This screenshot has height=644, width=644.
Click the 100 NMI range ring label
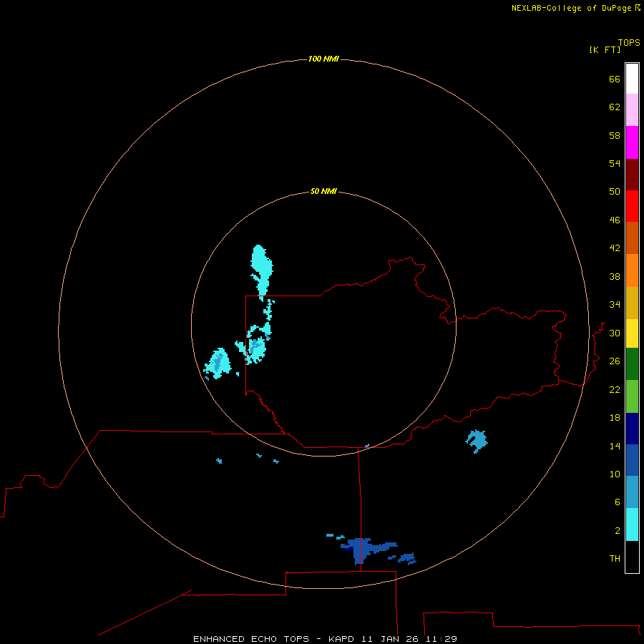click(x=323, y=59)
